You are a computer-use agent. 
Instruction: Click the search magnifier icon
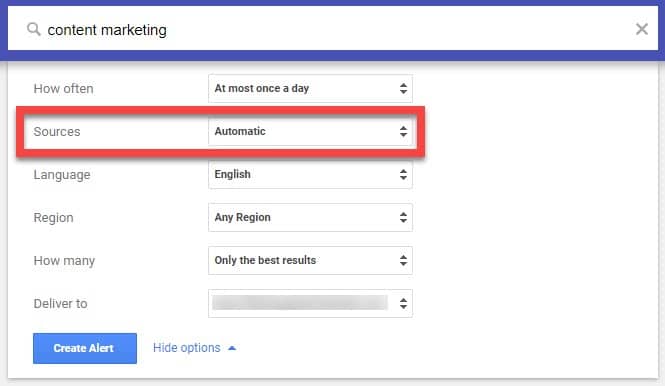coord(34,29)
